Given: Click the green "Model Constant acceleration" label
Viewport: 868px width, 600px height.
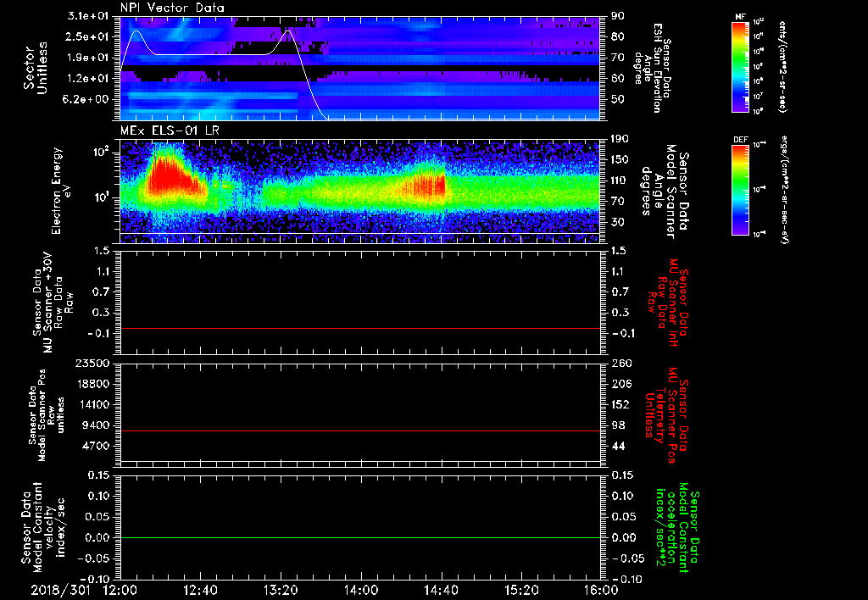Looking at the screenshot, I should pyautogui.click(x=677, y=529).
